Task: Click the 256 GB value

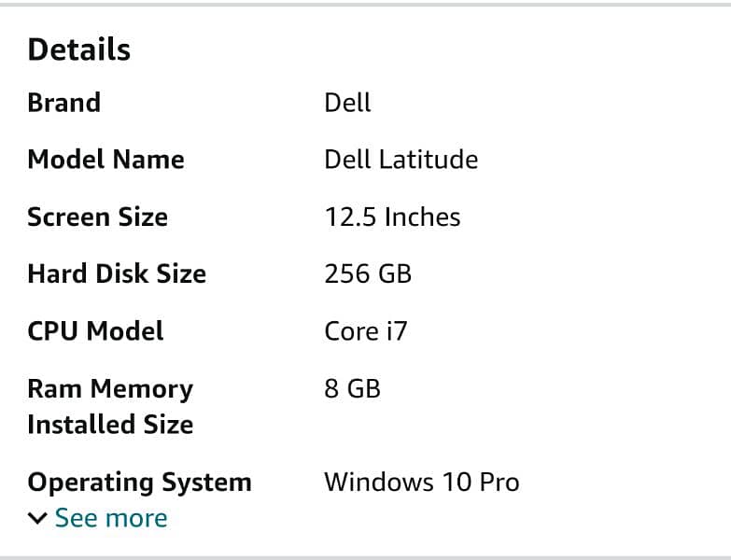Action: 368,273
